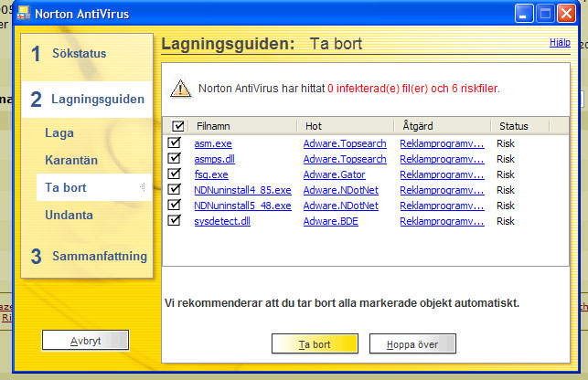Viewport: 588px width, 380px height.
Task: Click the Risk status for fsg.exe
Action: [506, 174]
